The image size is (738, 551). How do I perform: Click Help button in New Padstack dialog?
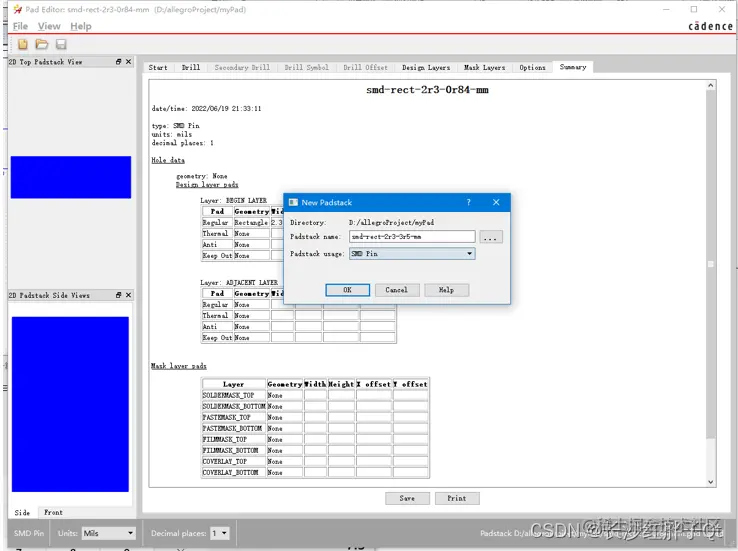446,290
